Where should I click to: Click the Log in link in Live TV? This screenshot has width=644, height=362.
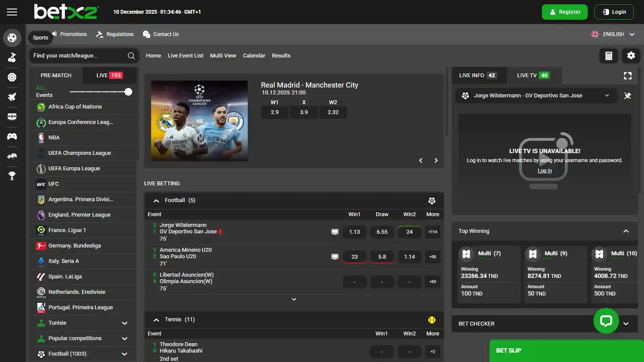(x=545, y=171)
